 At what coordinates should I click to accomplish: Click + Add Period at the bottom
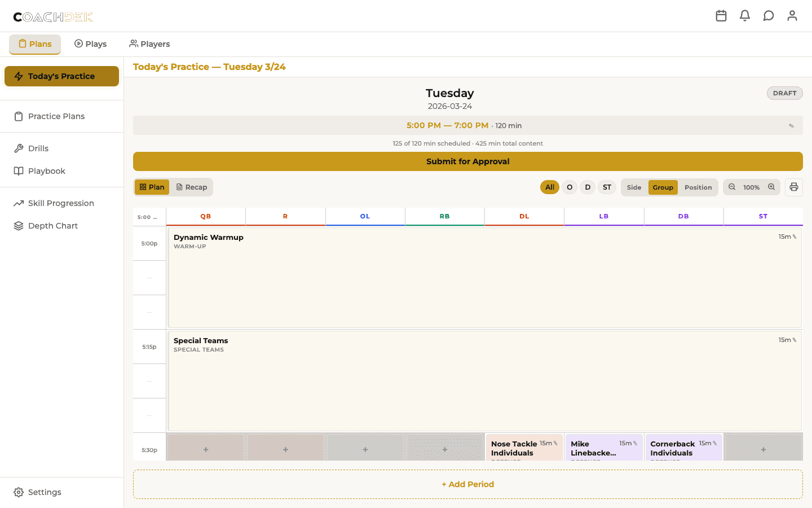tap(467, 484)
